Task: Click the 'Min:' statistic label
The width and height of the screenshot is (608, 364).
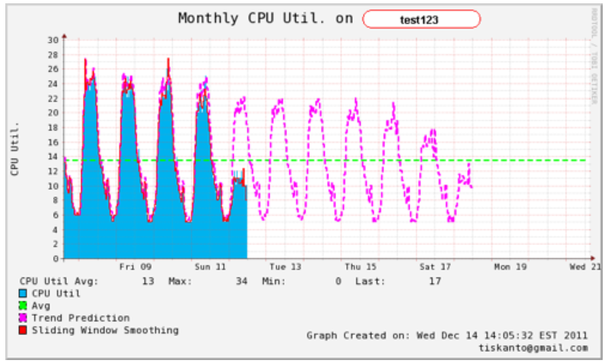Action: [x=274, y=281]
